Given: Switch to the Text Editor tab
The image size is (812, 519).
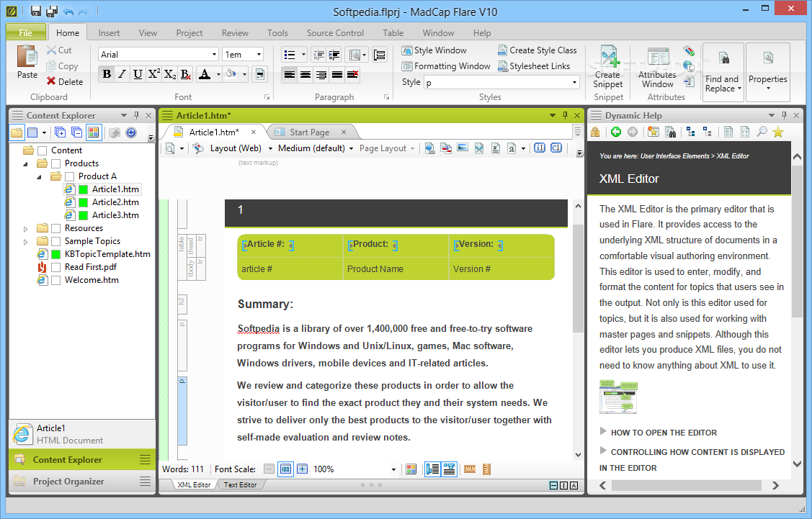Looking at the screenshot, I should click(x=241, y=485).
